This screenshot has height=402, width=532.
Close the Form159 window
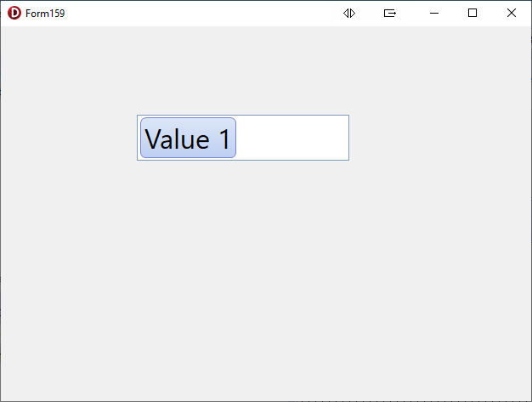(512, 14)
